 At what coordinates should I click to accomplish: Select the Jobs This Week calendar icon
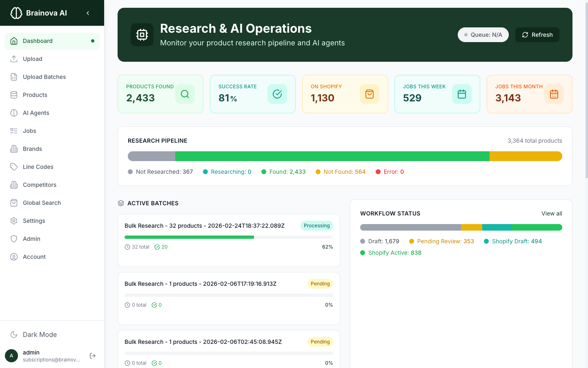461,94
